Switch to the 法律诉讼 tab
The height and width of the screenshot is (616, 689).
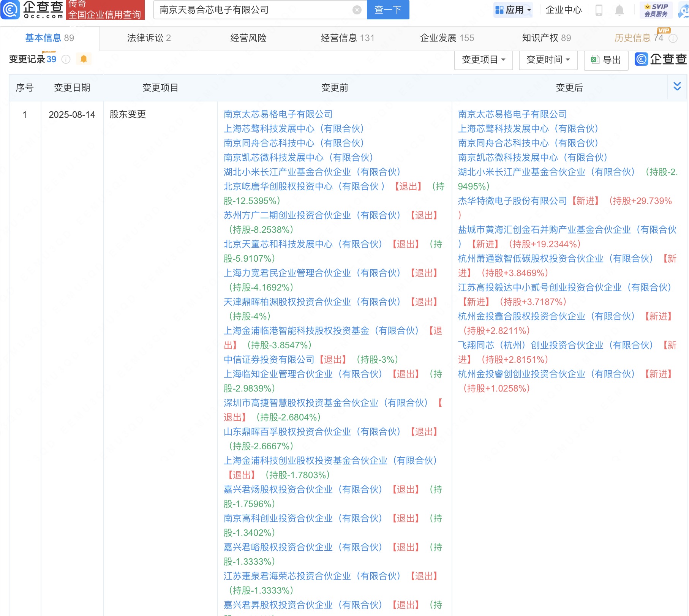point(149,38)
